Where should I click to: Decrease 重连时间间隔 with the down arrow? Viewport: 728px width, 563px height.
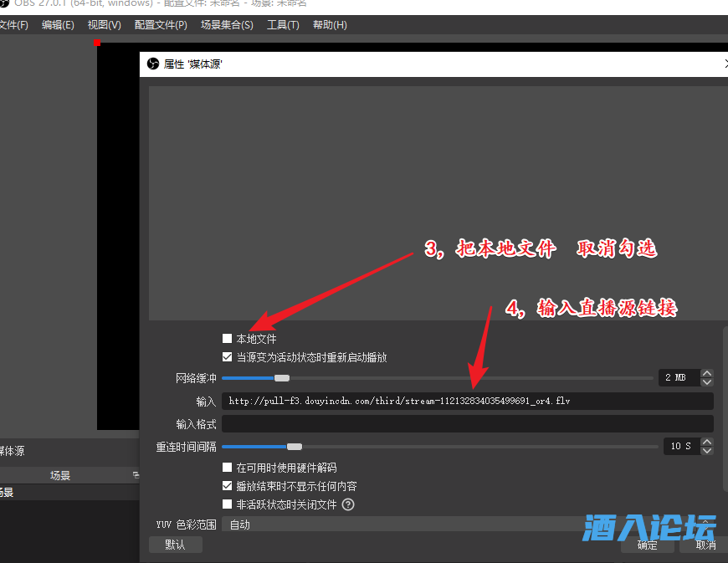[707, 451]
